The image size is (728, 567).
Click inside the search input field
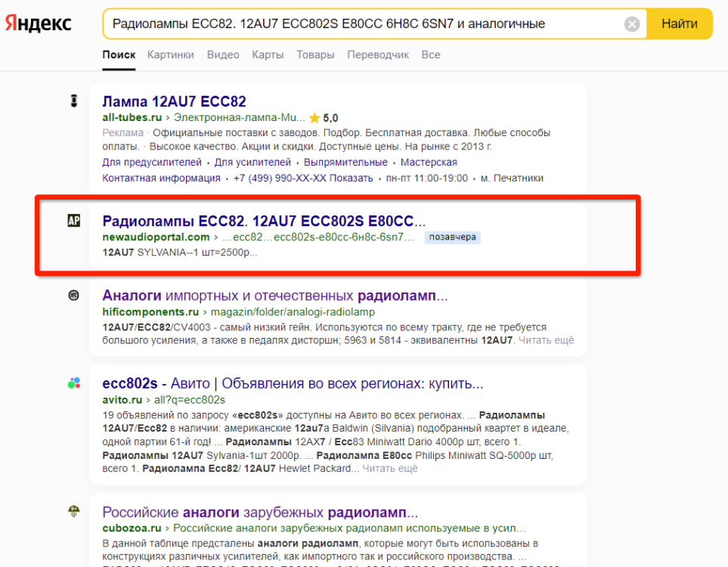pos(363,24)
